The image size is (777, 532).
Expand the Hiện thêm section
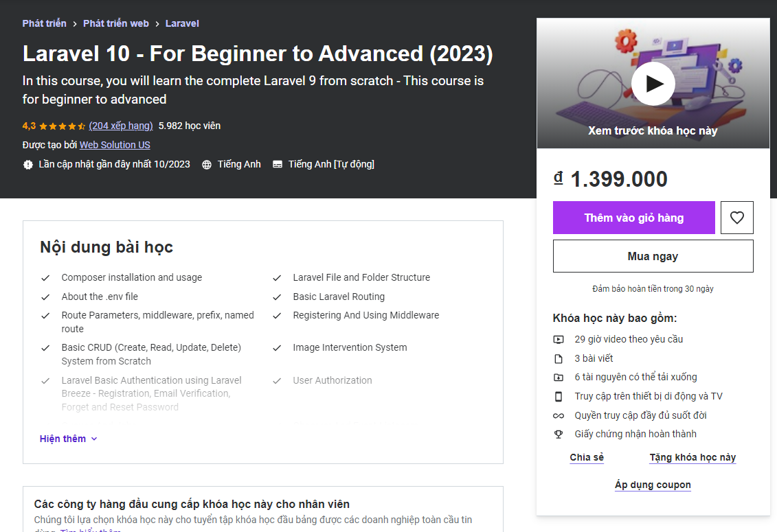point(68,438)
